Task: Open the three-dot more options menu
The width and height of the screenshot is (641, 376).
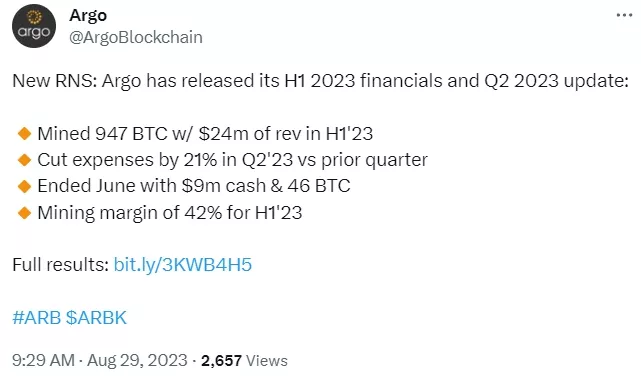Action: tap(624, 16)
